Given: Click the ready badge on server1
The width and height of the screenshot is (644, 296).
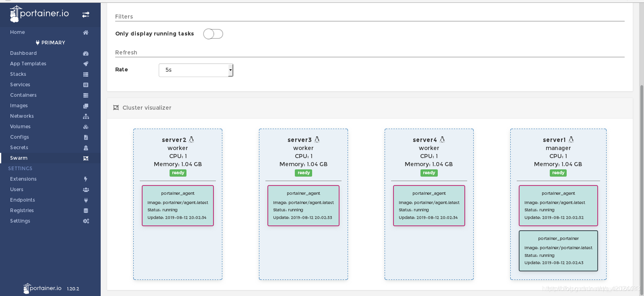Looking at the screenshot, I should pos(558,173).
